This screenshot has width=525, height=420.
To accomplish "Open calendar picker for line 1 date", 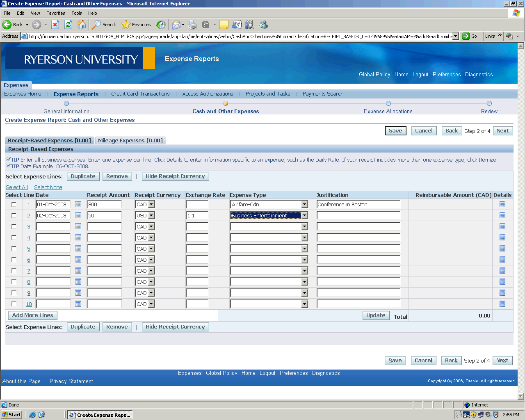I will coord(78,204).
